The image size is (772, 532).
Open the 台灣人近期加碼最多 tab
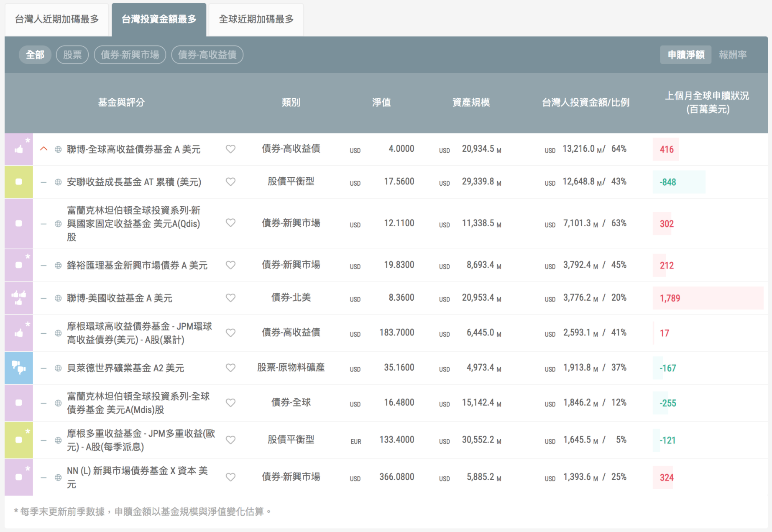click(57, 19)
